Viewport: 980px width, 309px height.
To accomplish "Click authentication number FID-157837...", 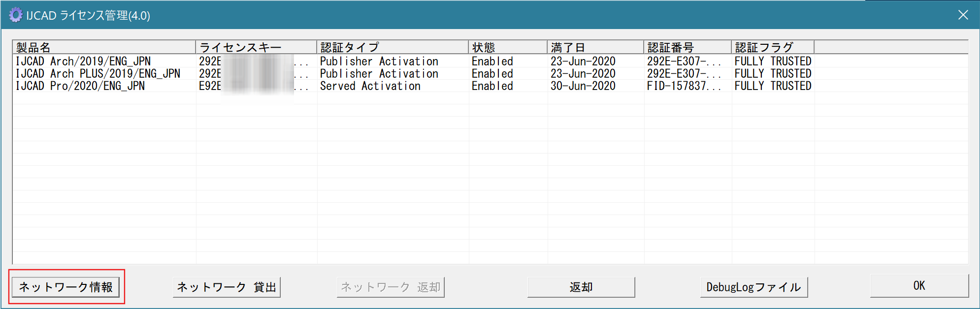I will coord(684,86).
